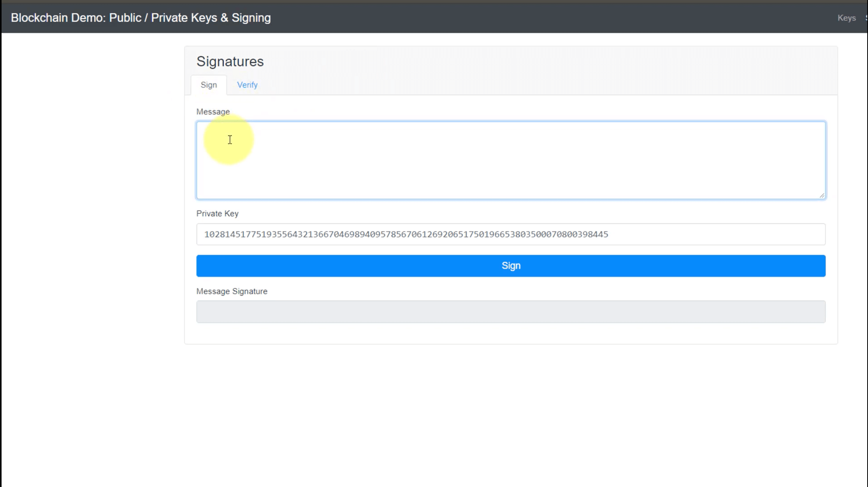Click the Blockchain Demo title link
868x487 pixels.
[141, 18]
